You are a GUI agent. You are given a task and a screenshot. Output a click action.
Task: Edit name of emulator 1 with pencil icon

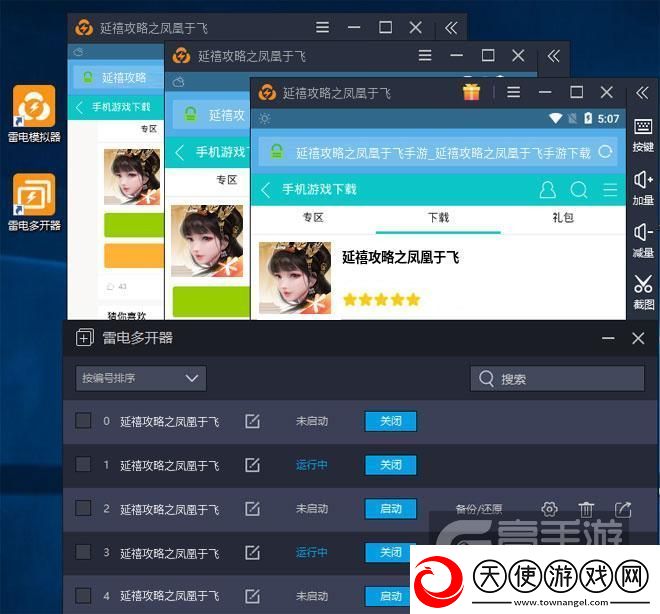click(252, 465)
